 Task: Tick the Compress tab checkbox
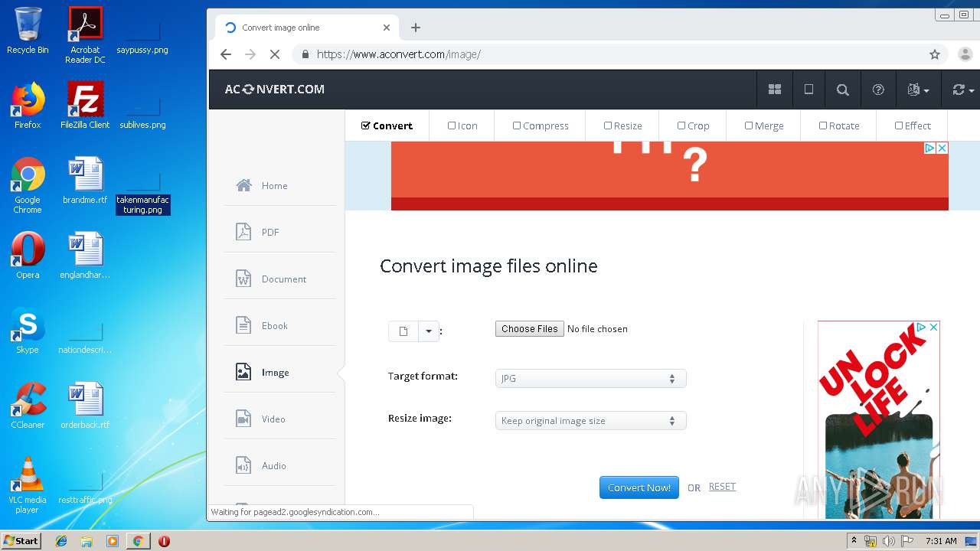(x=517, y=126)
